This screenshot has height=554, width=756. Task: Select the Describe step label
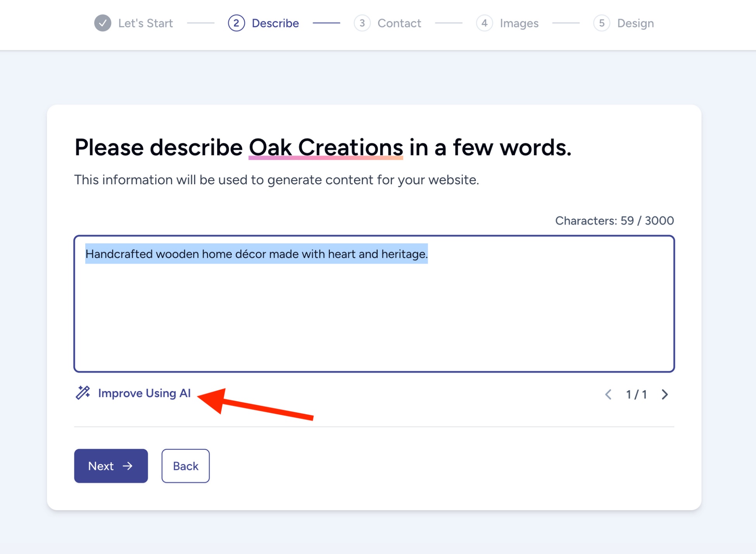[275, 23]
